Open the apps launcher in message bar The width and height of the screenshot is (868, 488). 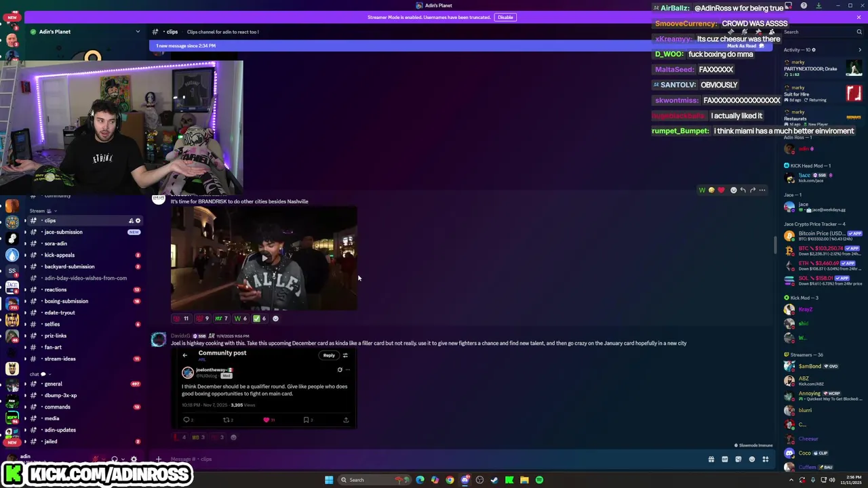tap(766, 459)
